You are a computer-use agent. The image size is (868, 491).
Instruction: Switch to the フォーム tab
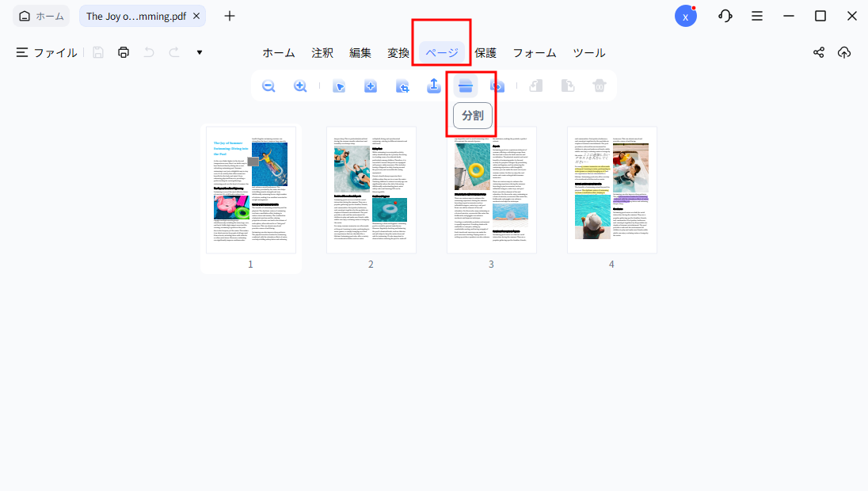pos(535,52)
